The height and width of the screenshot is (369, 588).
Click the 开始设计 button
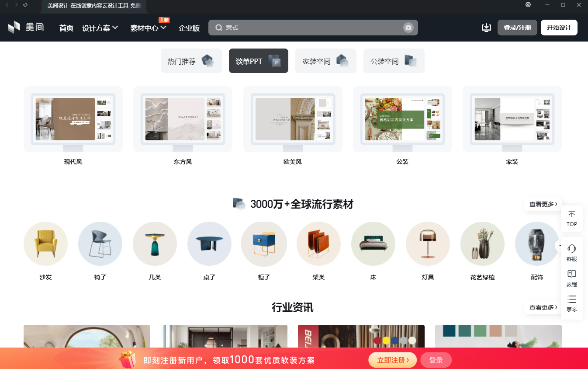[x=559, y=27]
